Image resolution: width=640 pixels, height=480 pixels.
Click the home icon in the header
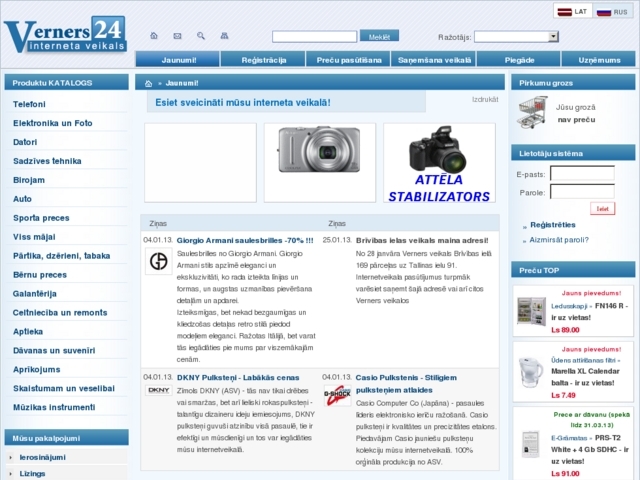coord(153,36)
